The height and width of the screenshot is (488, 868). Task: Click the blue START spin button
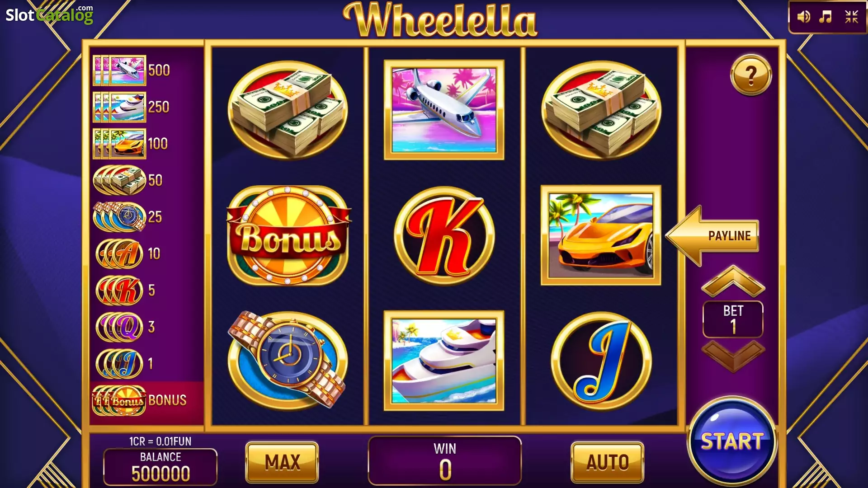tap(732, 441)
